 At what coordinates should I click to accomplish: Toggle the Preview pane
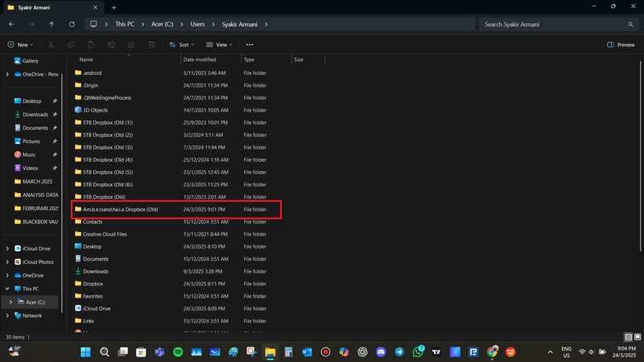point(621,45)
